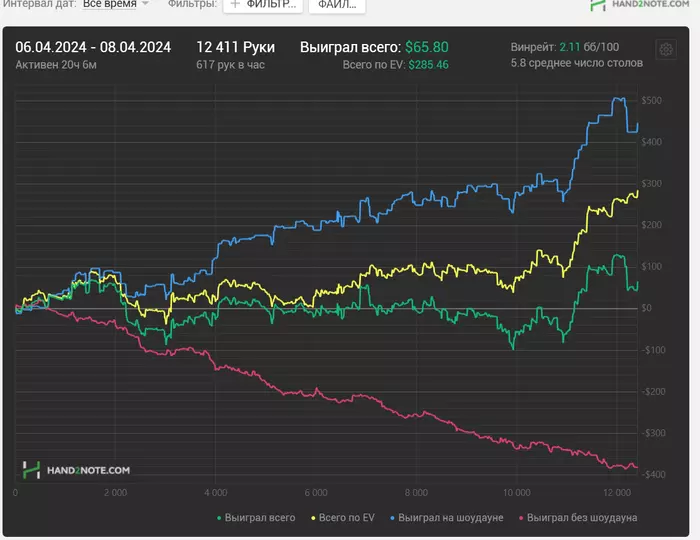The image size is (700, 540).
Task: Click the '$0' y-axis label
Action: click(646, 308)
